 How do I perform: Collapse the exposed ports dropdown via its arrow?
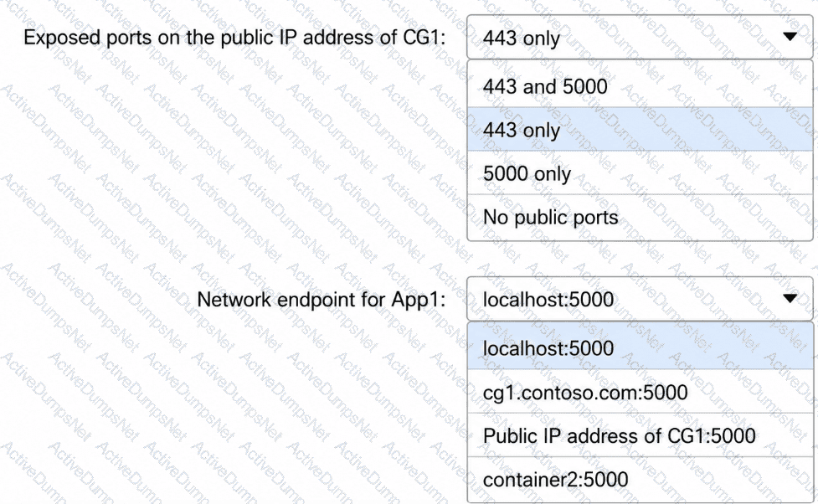tap(790, 37)
